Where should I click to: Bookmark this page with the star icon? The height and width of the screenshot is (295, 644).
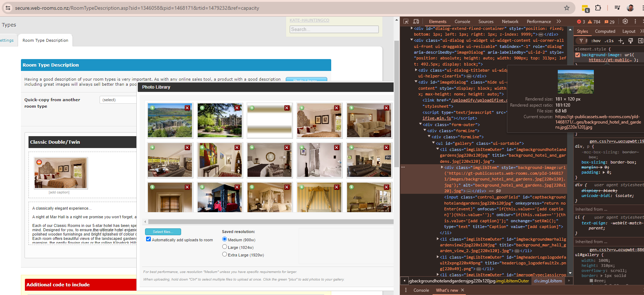point(567,8)
